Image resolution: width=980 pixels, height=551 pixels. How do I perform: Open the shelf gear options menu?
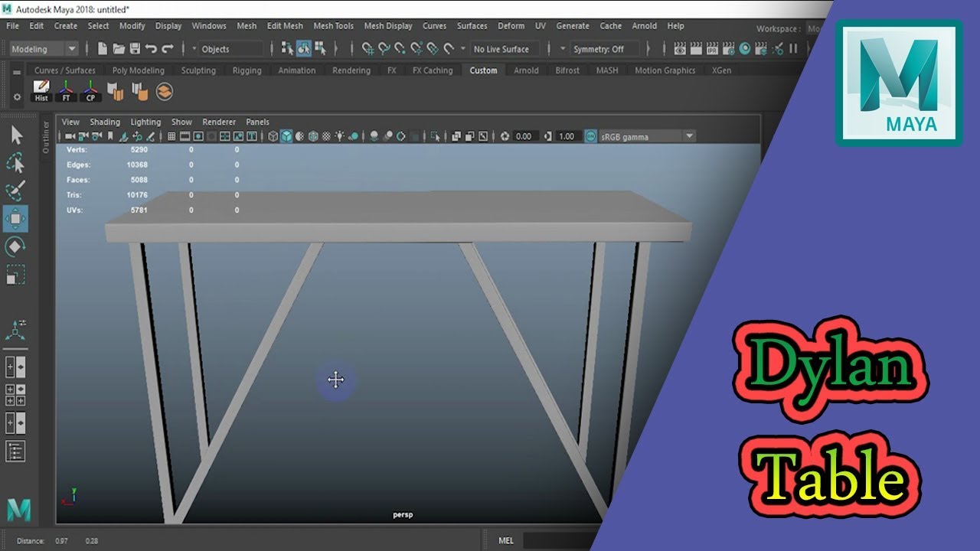click(17, 97)
